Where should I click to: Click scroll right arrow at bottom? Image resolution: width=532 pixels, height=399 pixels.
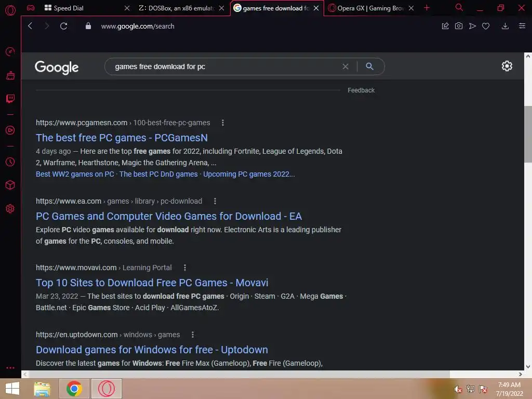tap(520, 374)
